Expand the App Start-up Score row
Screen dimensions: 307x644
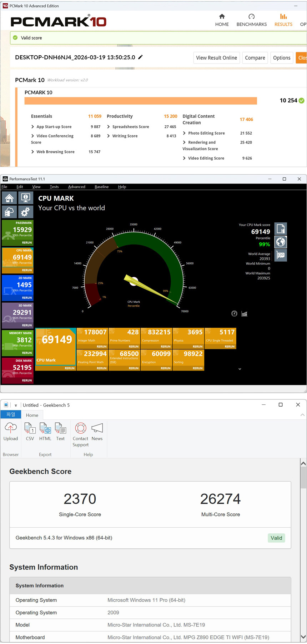click(33, 127)
